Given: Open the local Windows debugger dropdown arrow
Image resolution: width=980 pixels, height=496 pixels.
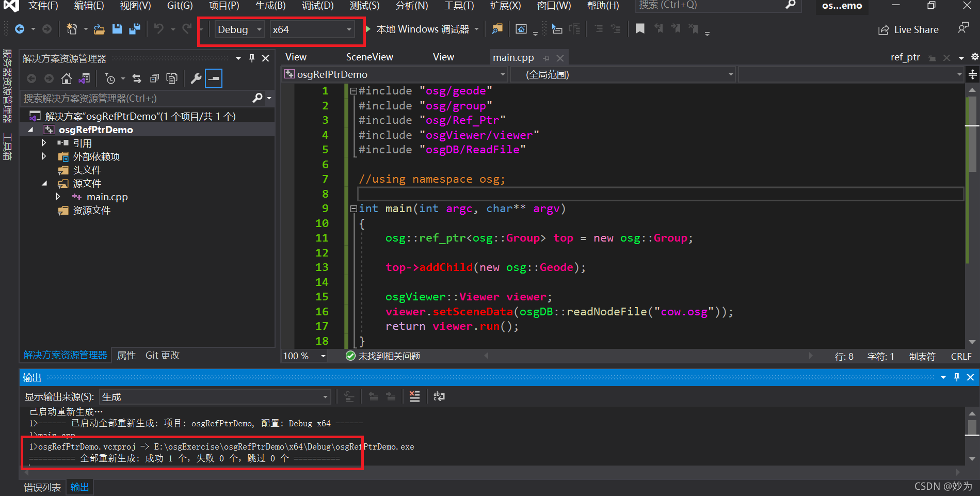Looking at the screenshot, I should [x=476, y=29].
